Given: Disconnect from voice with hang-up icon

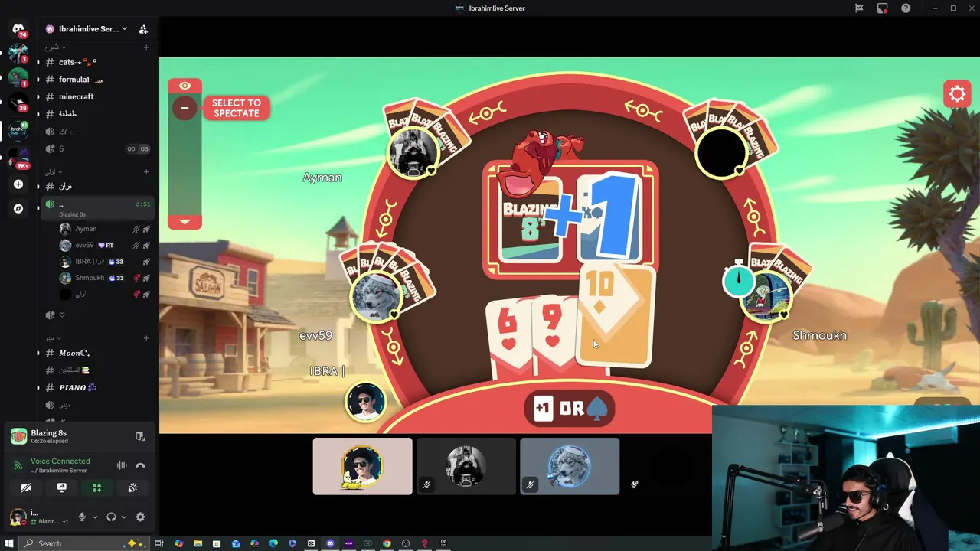Looking at the screenshot, I should pyautogui.click(x=140, y=465).
